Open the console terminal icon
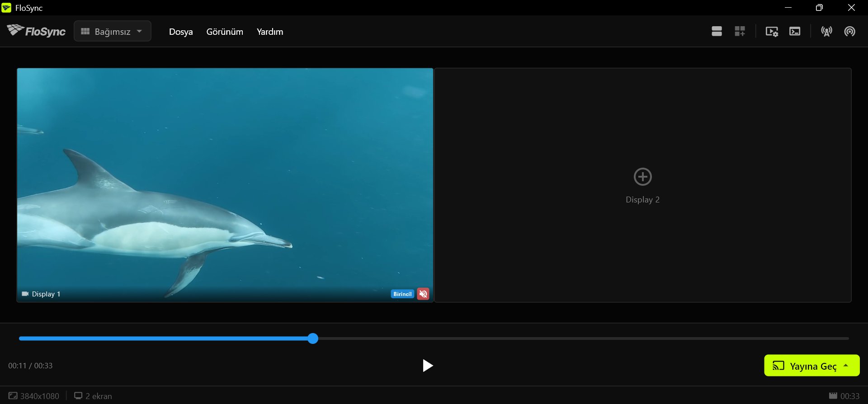The width and height of the screenshot is (868, 404). tap(795, 31)
